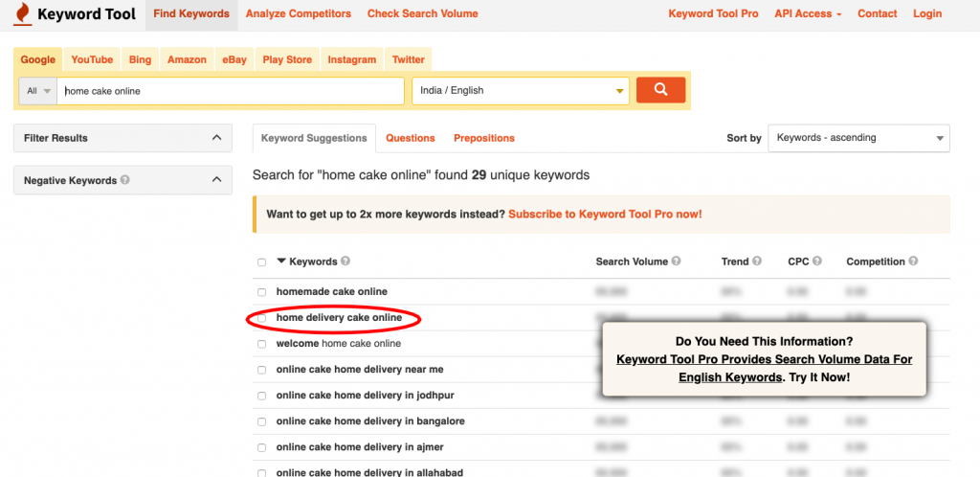The height and width of the screenshot is (477, 980).
Task: Select the YouTube source tab
Action: coord(92,60)
